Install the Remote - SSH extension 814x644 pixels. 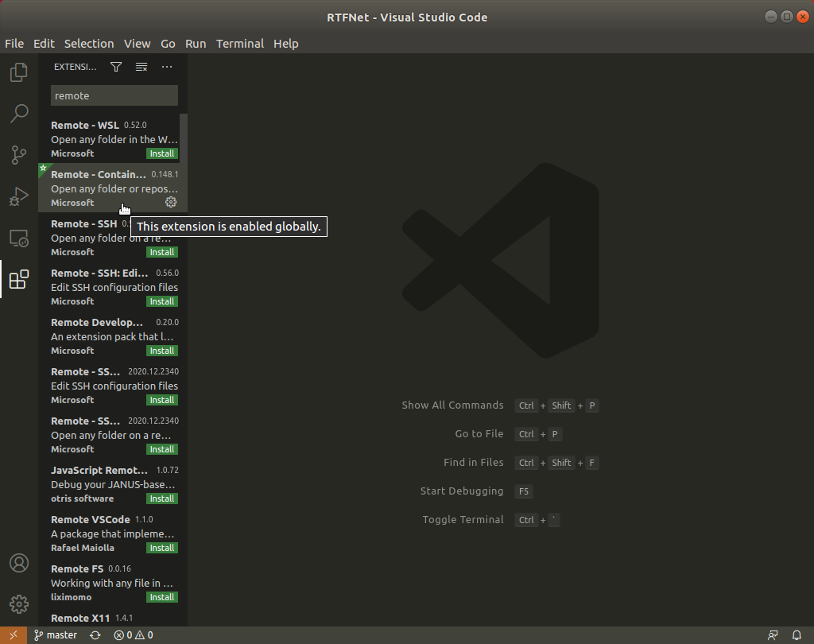tap(162, 252)
